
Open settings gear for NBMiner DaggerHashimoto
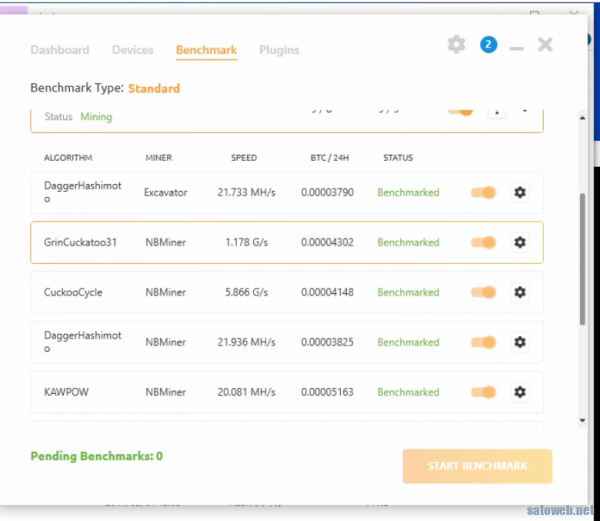click(x=519, y=342)
